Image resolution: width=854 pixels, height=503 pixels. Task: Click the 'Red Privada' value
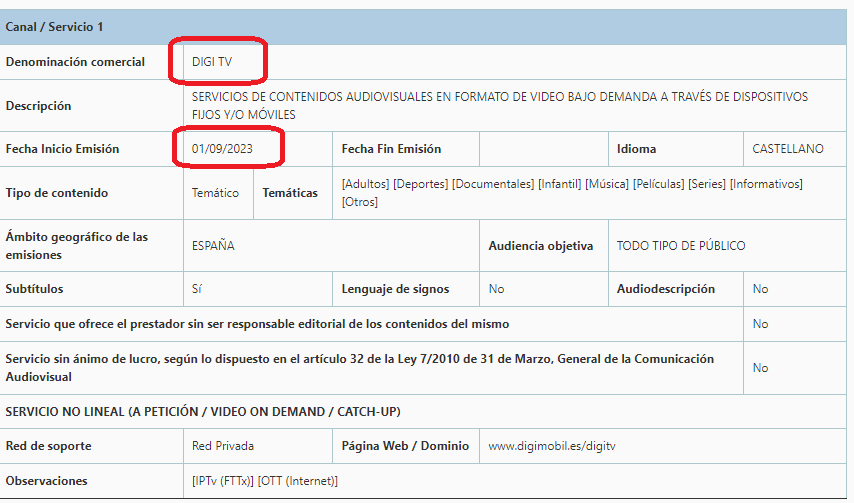pos(223,446)
